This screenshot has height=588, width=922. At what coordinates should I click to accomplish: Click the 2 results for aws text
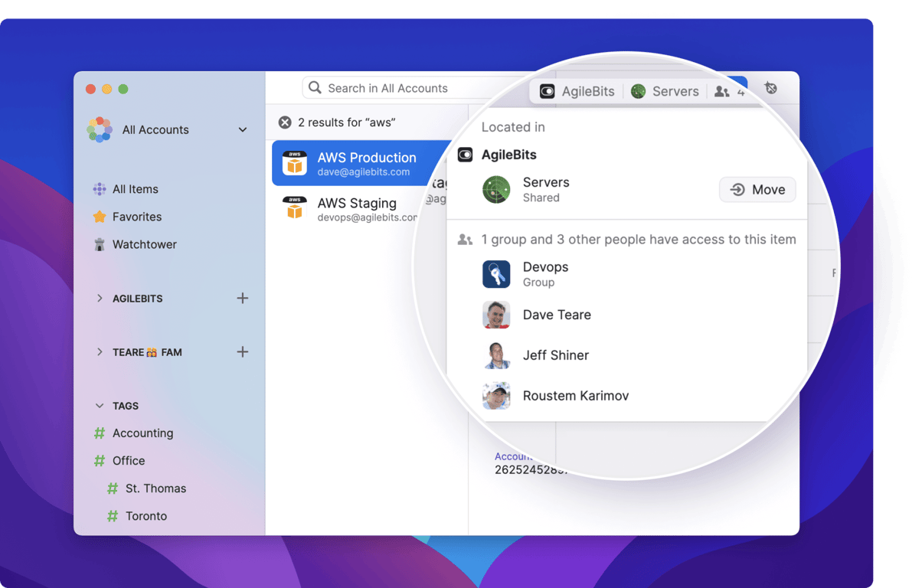[x=347, y=122]
